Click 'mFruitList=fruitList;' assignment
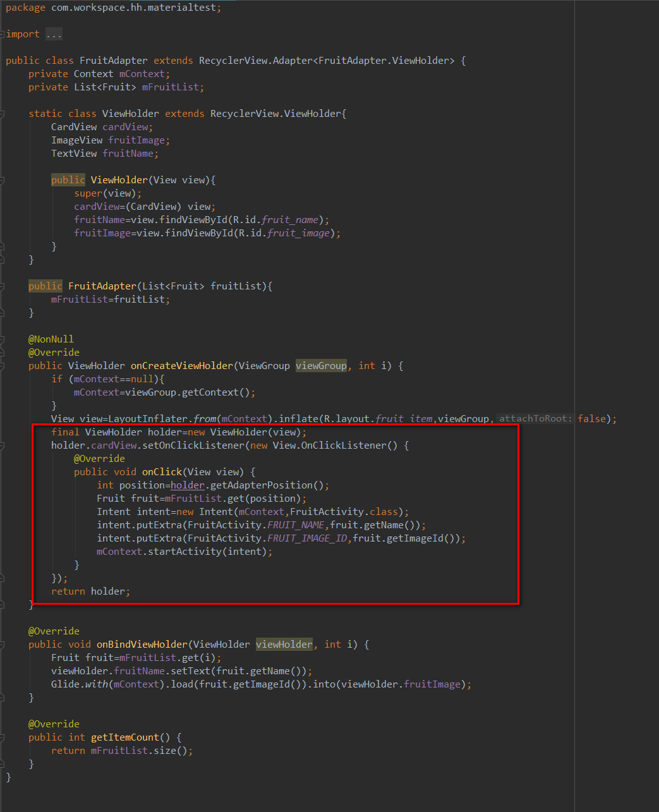Image resolution: width=659 pixels, height=812 pixels. [x=111, y=300]
